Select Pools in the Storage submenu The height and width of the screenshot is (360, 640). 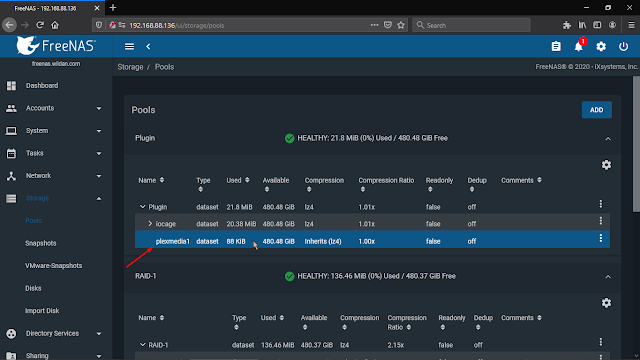(x=33, y=221)
